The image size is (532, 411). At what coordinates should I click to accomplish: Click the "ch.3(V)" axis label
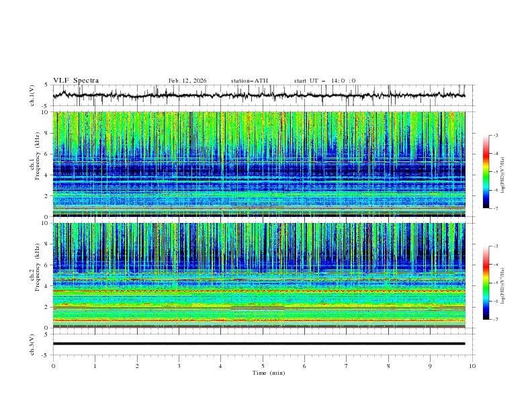(x=32, y=345)
